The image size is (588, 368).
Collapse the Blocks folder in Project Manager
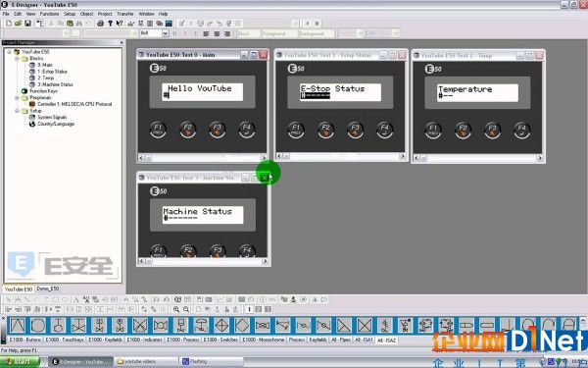pos(17,59)
